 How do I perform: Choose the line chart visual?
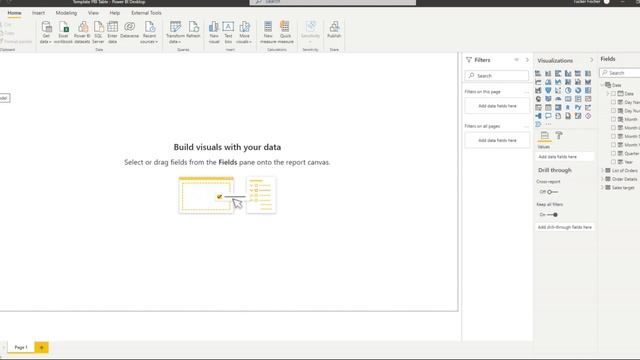538,82
